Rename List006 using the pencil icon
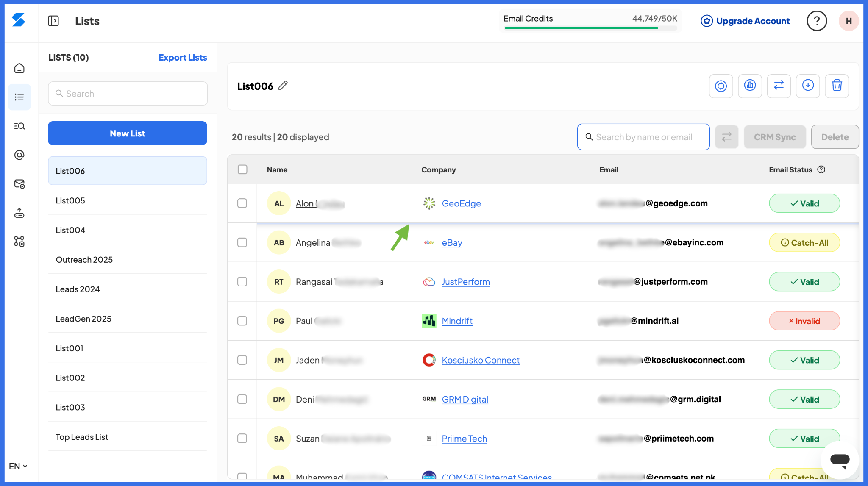The height and width of the screenshot is (486, 868). point(283,86)
